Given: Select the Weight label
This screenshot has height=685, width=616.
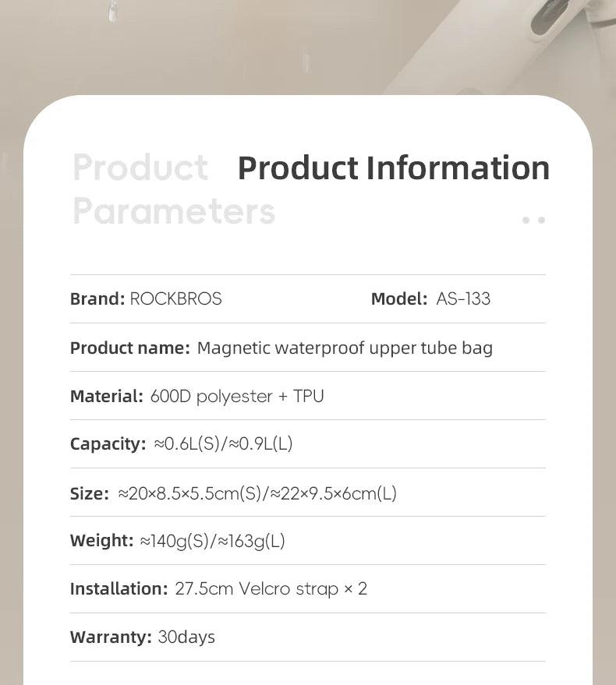Looking at the screenshot, I should [101, 541].
